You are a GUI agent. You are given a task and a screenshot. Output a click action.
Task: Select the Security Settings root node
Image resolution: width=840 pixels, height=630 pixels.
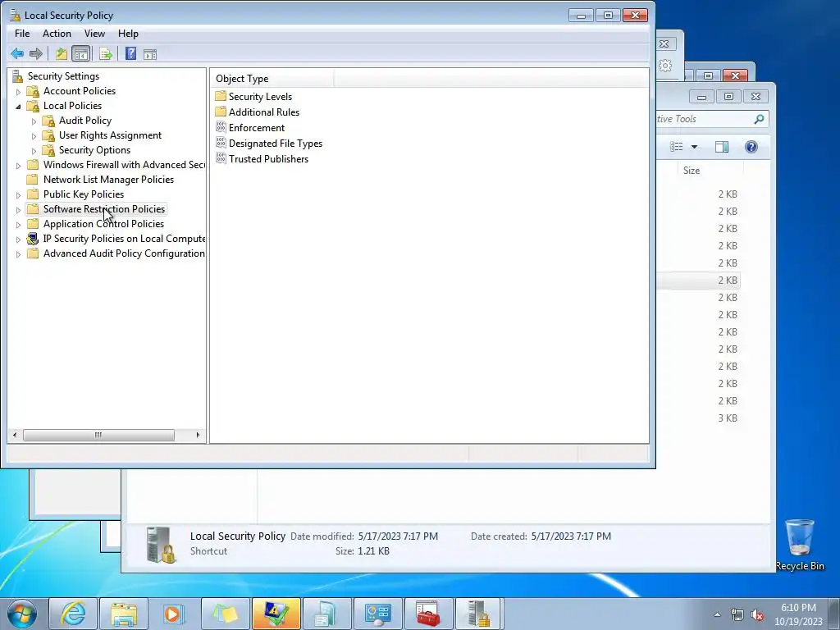[x=63, y=76]
